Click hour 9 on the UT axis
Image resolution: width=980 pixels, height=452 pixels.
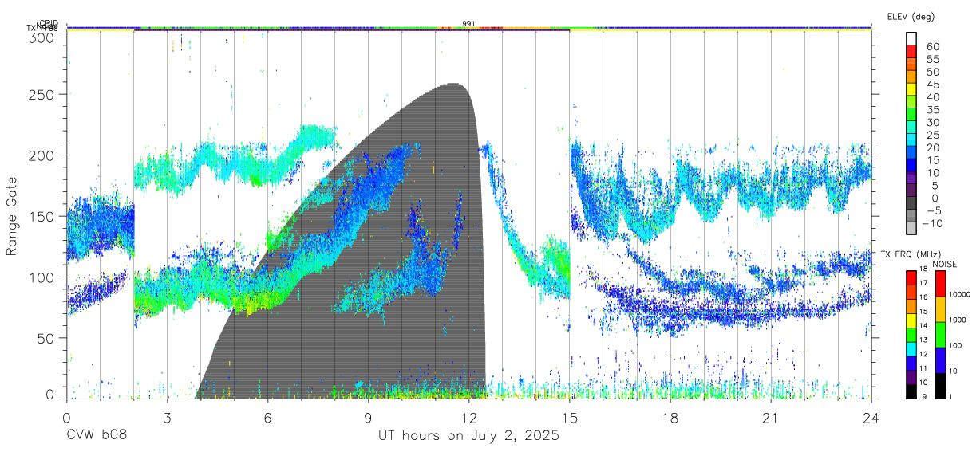point(369,417)
